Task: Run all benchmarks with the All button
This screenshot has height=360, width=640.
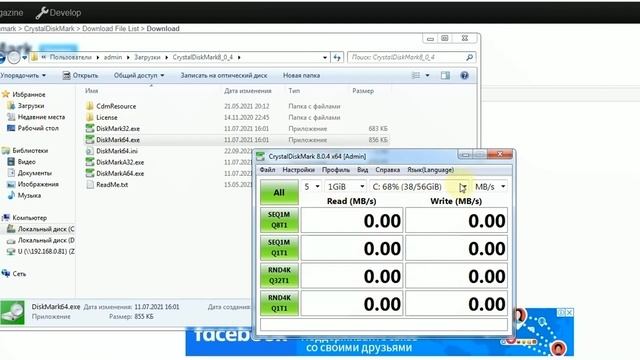Action: pos(279,192)
